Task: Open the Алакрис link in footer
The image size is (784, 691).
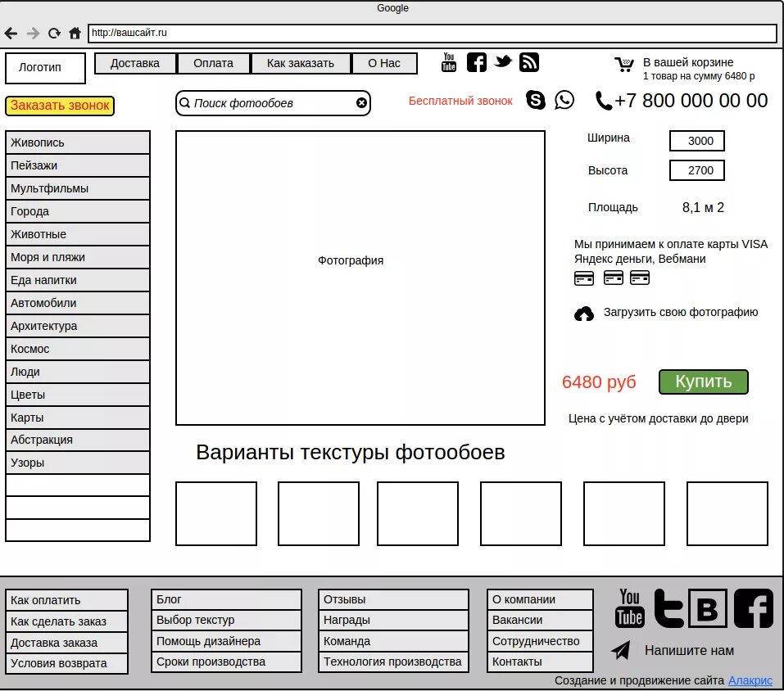Action: point(750,680)
